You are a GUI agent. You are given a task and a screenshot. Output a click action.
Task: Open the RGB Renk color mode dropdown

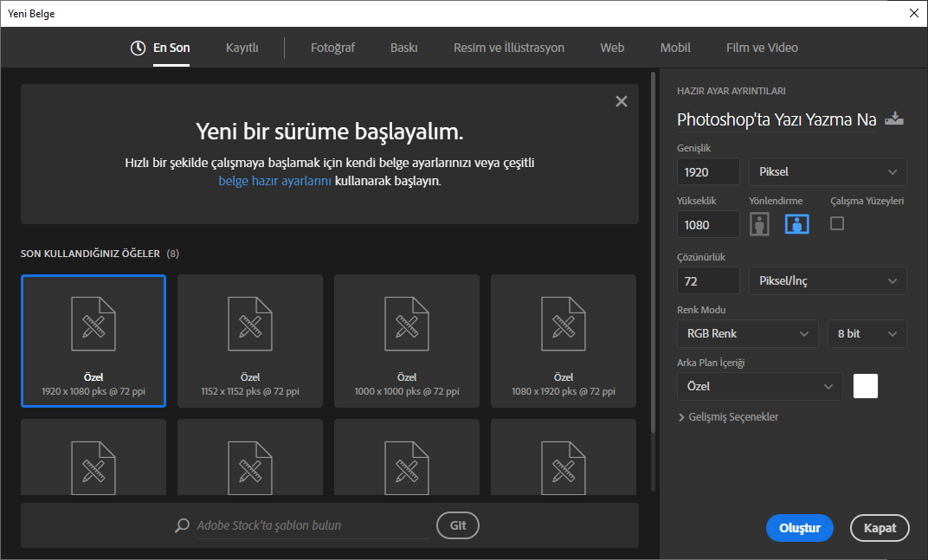coord(747,333)
